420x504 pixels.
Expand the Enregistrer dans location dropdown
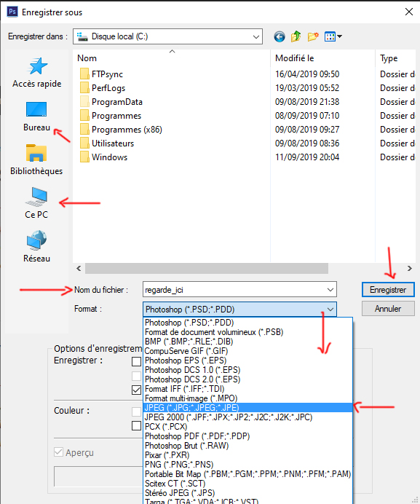[x=255, y=36]
